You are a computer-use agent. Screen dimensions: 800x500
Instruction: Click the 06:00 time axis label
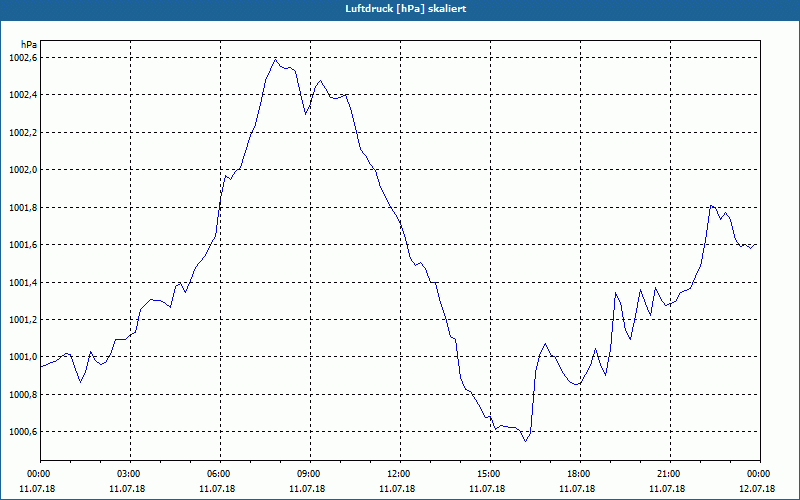pos(220,474)
